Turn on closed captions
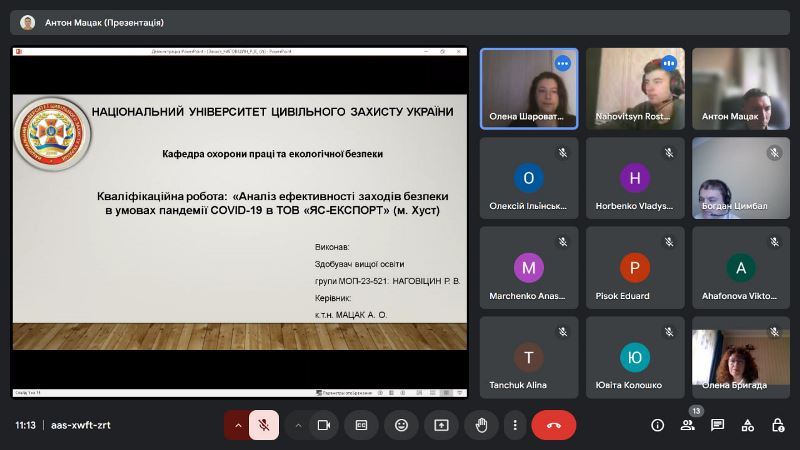The height and width of the screenshot is (450, 800). tap(361, 425)
